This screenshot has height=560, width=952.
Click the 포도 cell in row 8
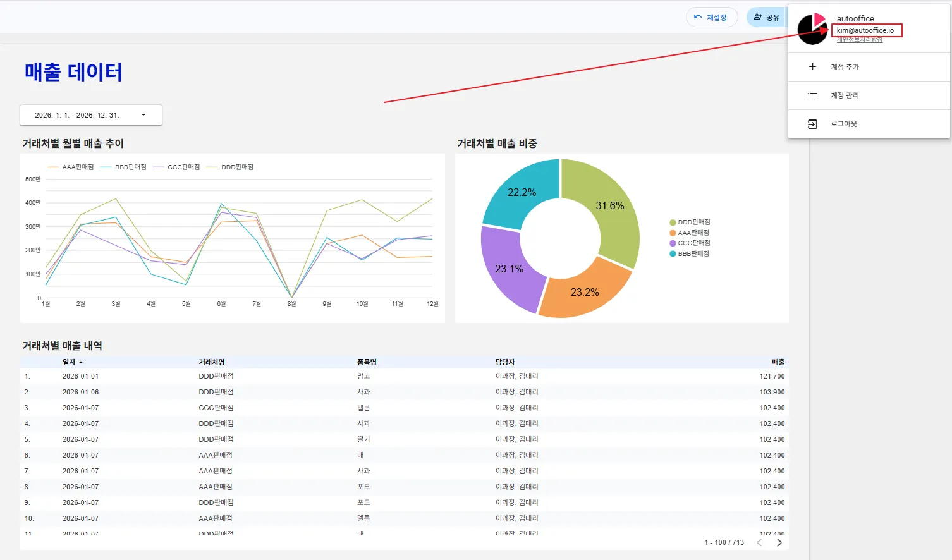(363, 487)
